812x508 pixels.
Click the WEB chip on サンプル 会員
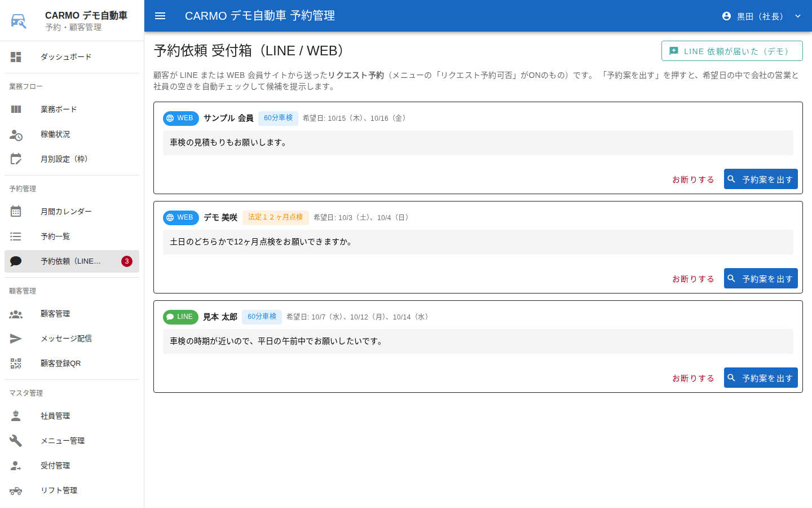[181, 118]
